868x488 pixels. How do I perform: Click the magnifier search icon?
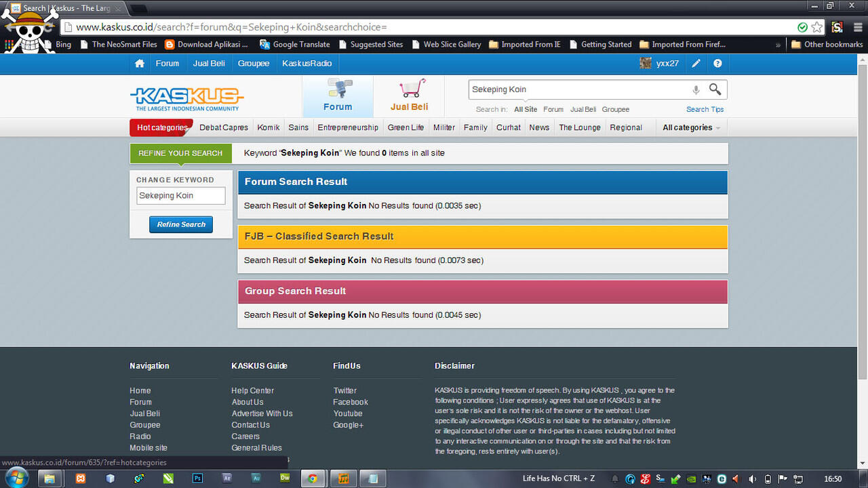[715, 89]
